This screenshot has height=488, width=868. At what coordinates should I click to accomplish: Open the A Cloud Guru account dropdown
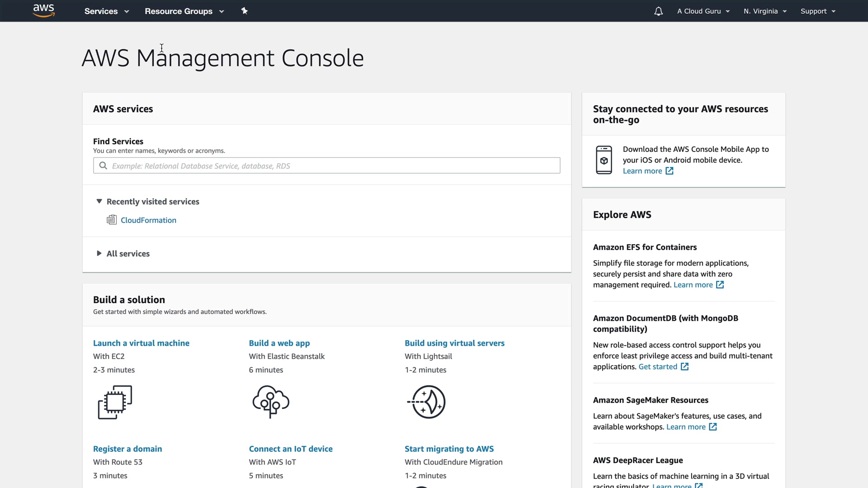[x=703, y=11]
